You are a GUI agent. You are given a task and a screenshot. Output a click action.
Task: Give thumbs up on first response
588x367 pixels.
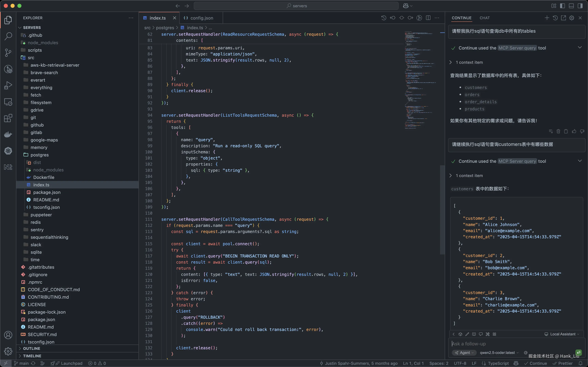tap(574, 131)
